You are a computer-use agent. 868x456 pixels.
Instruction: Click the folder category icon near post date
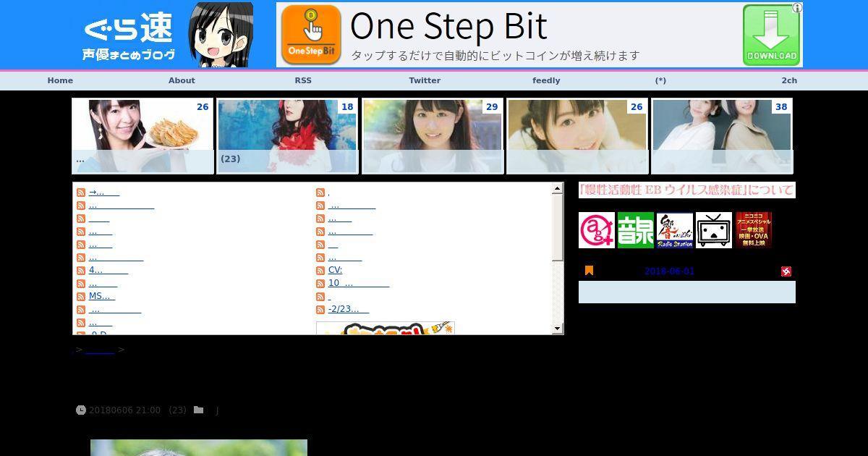(198, 410)
